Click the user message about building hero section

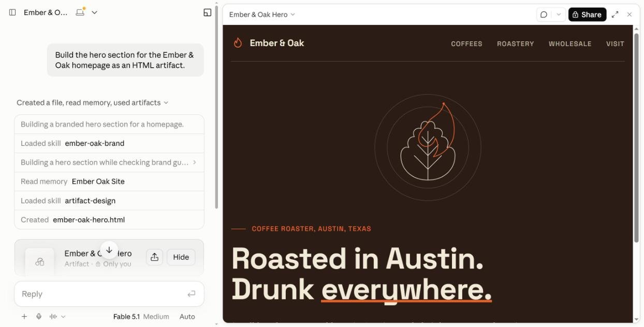125,60
